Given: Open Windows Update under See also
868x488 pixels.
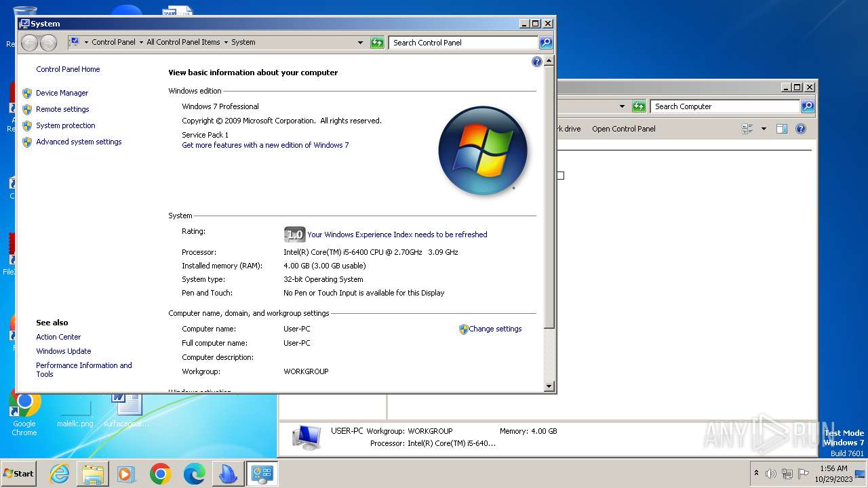Looking at the screenshot, I should click(63, 351).
